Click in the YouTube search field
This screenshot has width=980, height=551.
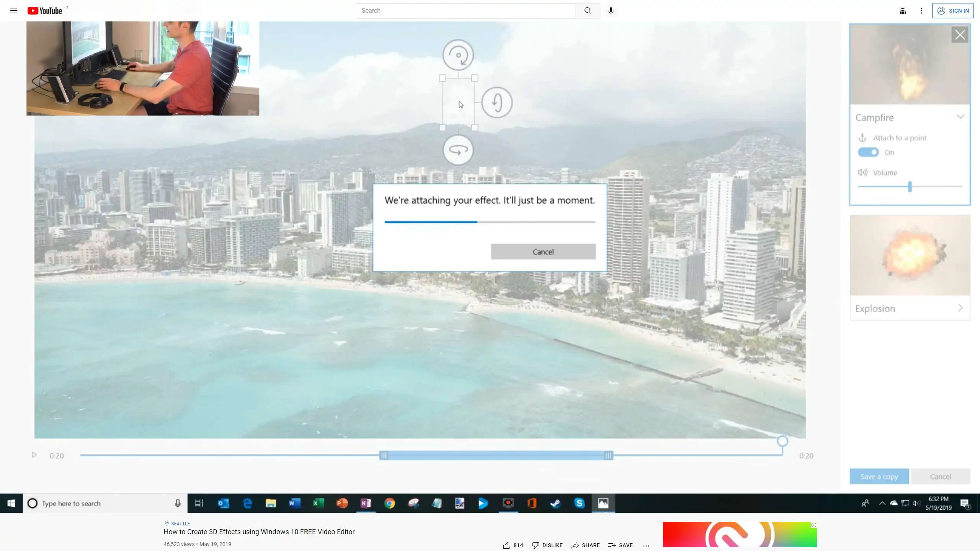pyautogui.click(x=466, y=11)
